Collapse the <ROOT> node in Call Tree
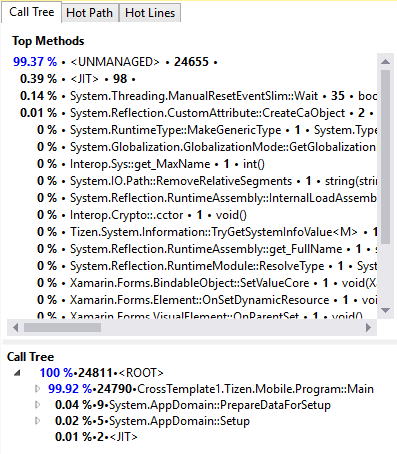Viewport: 397px width, 454px height. 17,373
